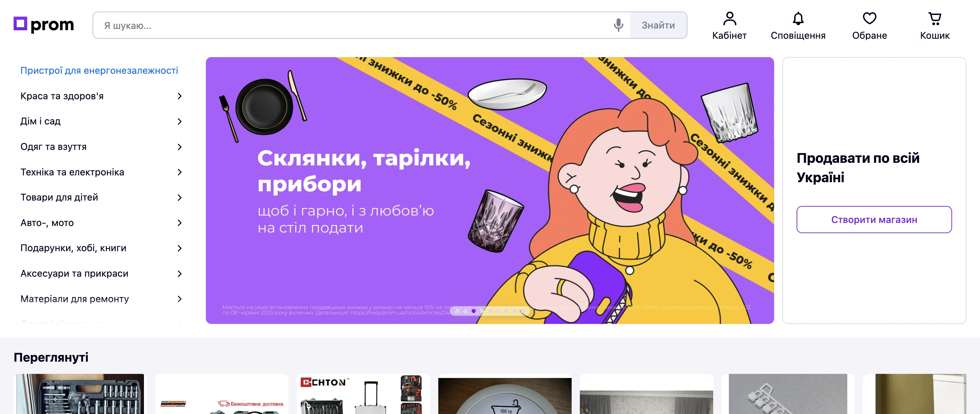Expand Дім і сад category arrow
The width and height of the screenshot is (980, 414).
click(x=180, y=122)
